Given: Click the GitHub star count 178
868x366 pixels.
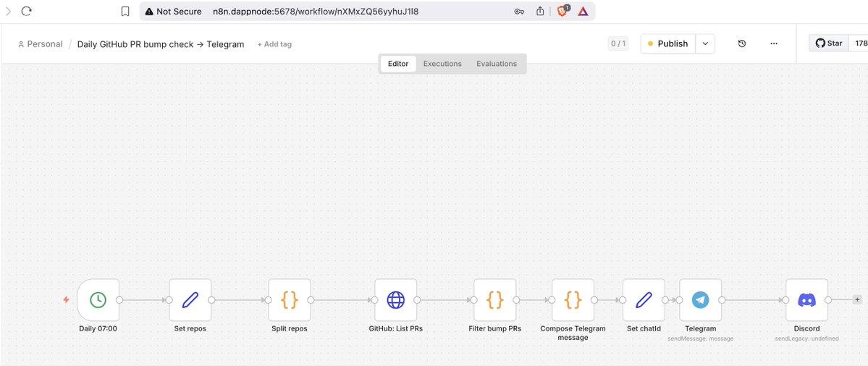Looking at the screenshot, I should (860, 43).
